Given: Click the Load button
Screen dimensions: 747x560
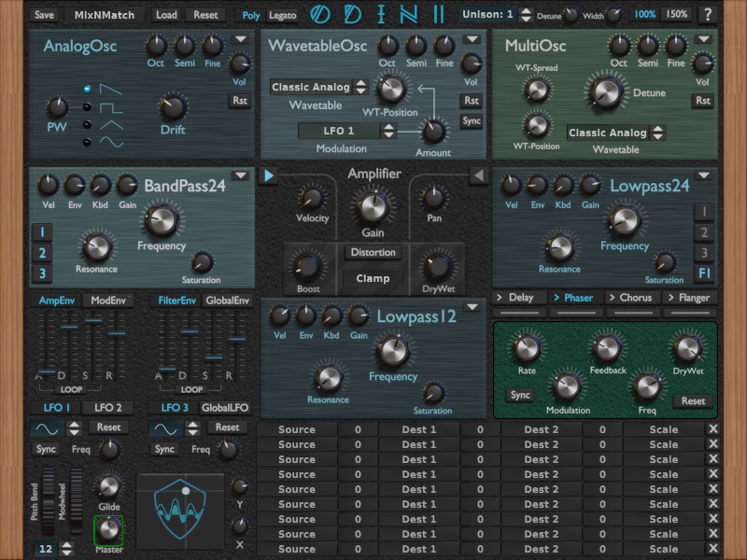Looking at the screenshot, I should coord(166,15).
